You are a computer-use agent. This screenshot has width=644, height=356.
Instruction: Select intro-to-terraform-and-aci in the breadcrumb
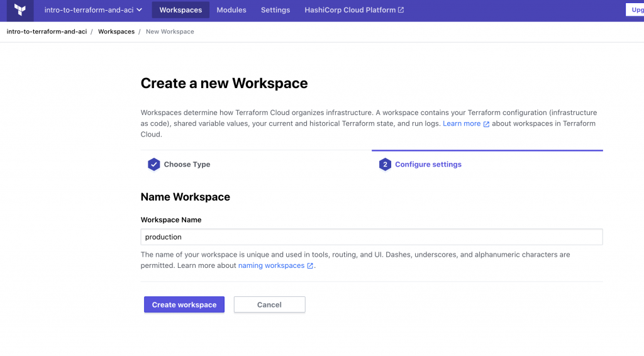(x=47, y=31)
